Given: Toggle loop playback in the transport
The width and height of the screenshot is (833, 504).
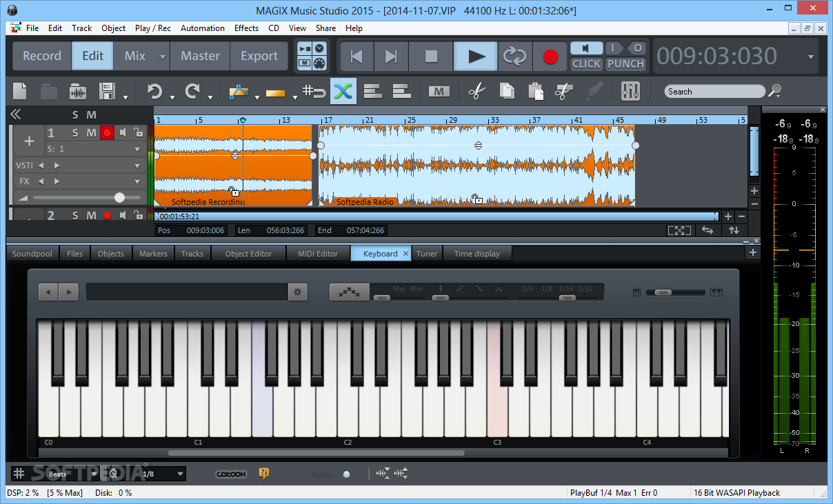Looking at the screenshot, I should pos(514,56).
